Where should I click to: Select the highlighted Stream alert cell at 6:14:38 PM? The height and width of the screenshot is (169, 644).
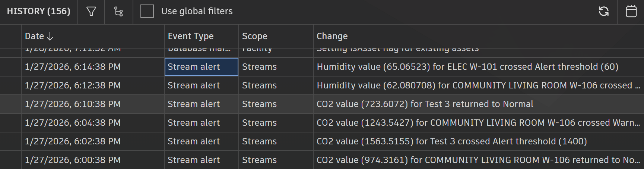pyautogui.click(x=201, y=67)
